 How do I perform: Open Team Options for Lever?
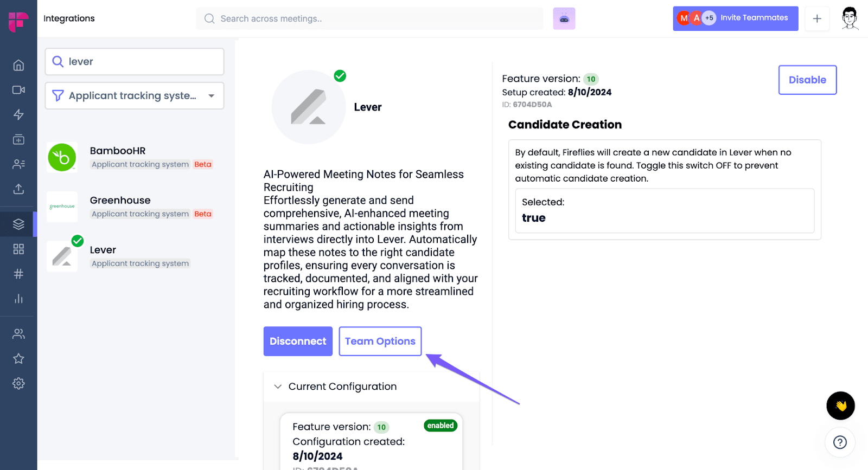(380, 341)
